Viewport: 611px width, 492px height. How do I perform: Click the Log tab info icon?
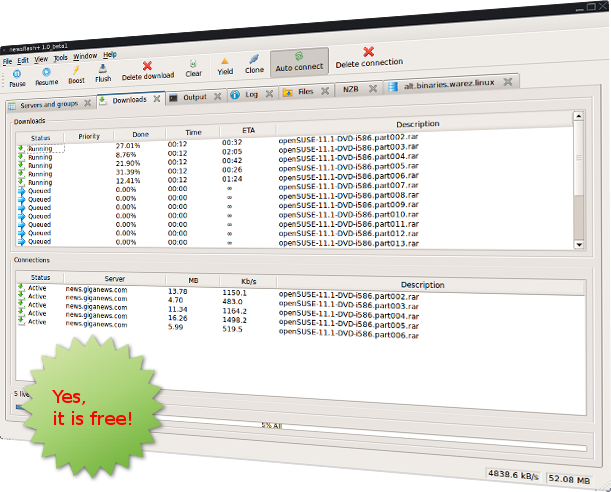click(235, 95)
